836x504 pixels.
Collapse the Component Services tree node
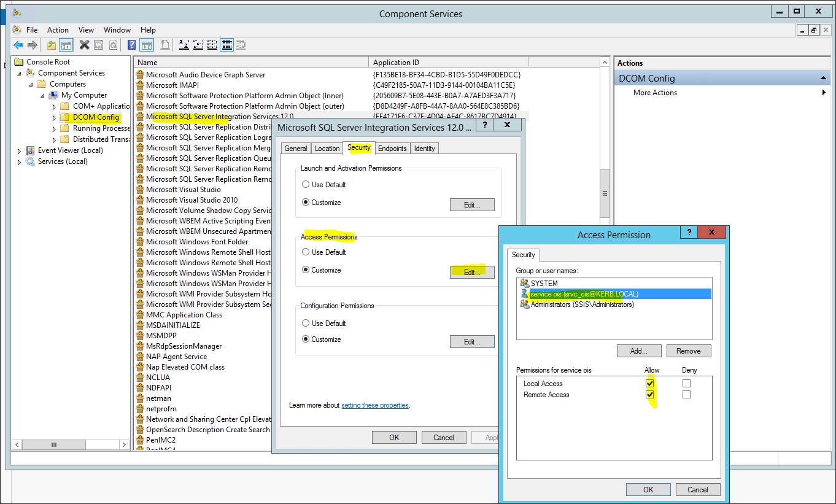(19, 73)
